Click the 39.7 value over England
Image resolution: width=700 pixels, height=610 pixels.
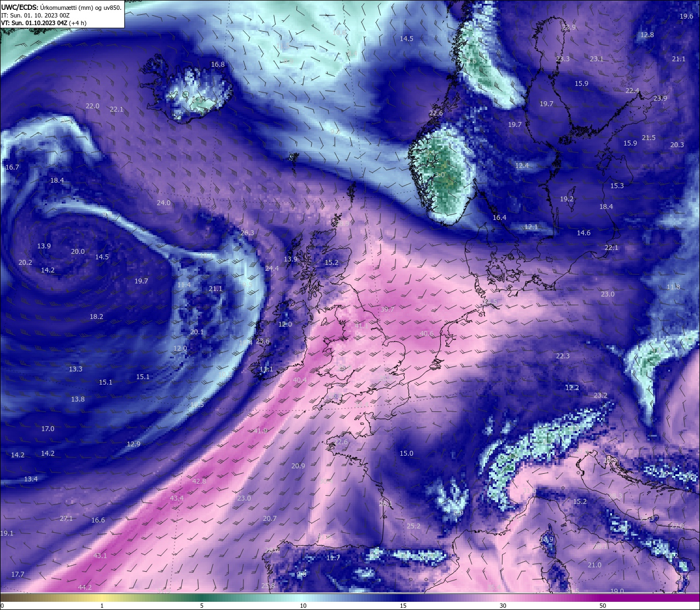(x=387, y=310)
